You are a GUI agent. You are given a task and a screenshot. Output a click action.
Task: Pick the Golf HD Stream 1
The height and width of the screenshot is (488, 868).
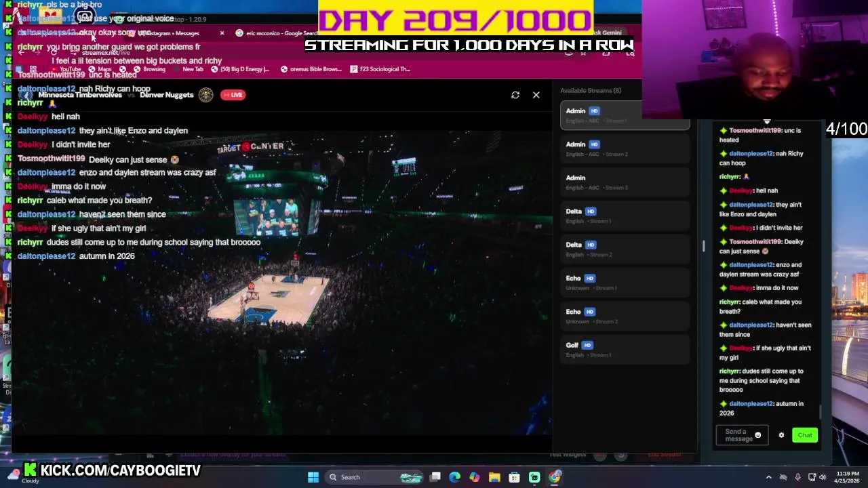(625, 349)
